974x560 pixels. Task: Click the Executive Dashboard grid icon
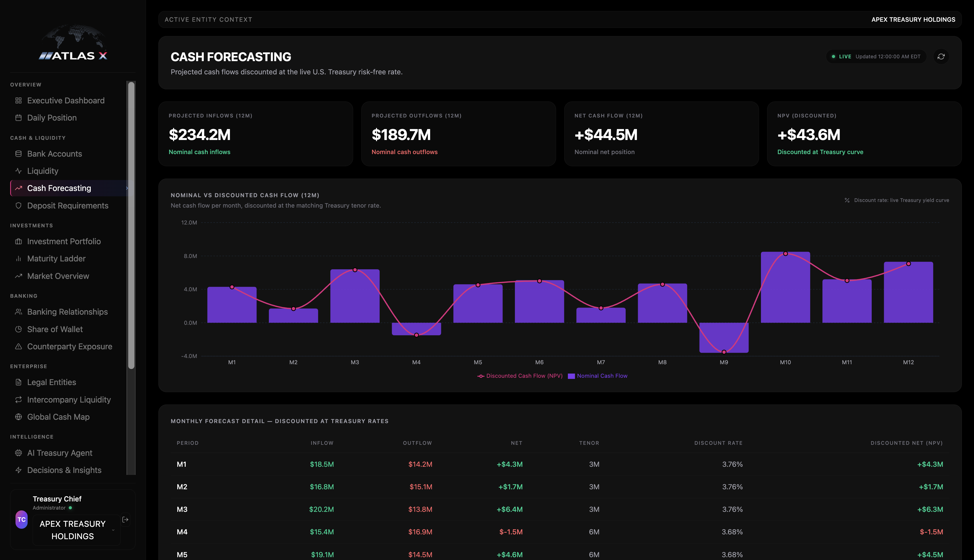coord(19,100)
